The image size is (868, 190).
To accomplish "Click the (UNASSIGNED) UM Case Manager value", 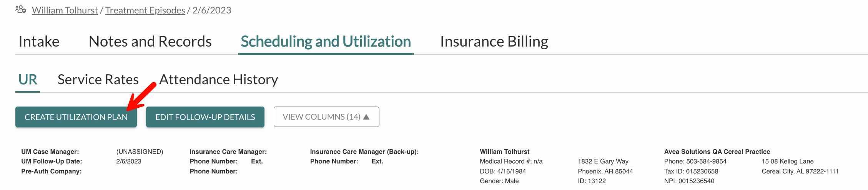I will point(140,152).
